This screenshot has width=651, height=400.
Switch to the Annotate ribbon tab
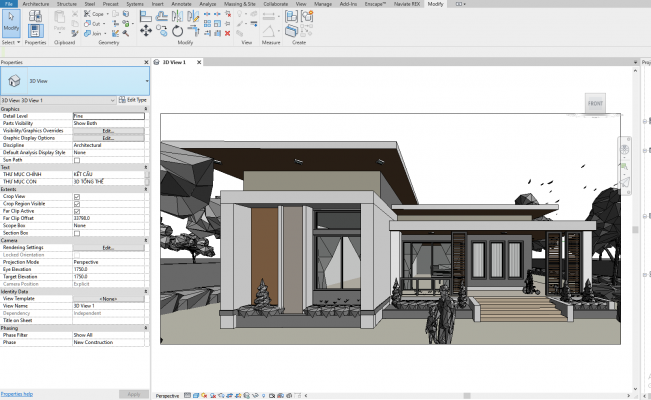pos(181,4)
